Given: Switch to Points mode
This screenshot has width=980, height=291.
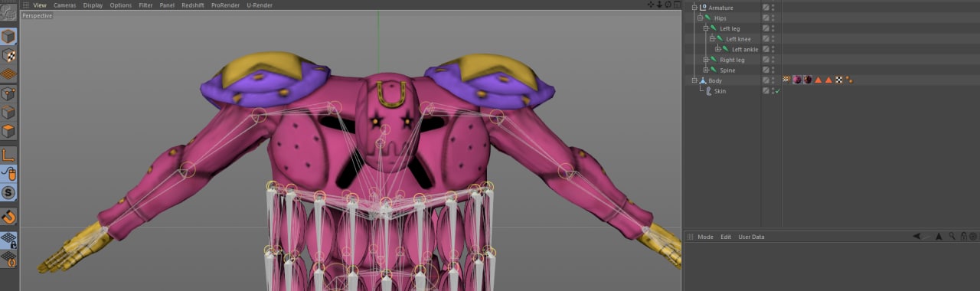Looking at the screenshot, I should point(8,93).
